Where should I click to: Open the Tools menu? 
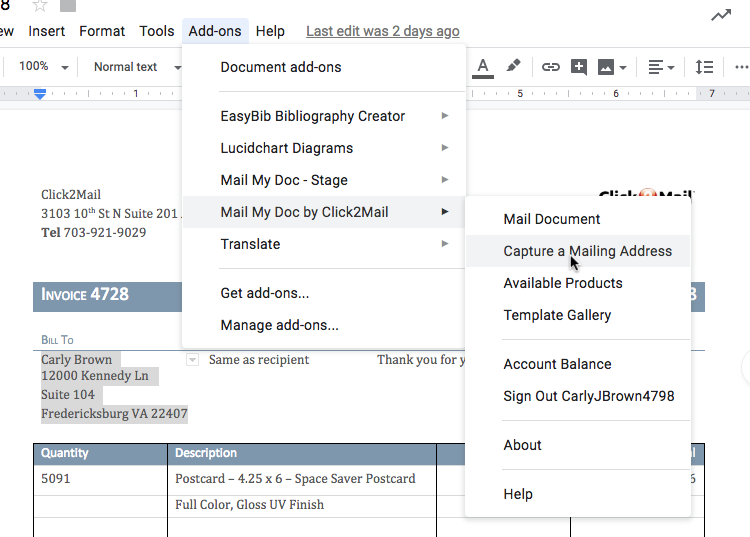(156, 31)
